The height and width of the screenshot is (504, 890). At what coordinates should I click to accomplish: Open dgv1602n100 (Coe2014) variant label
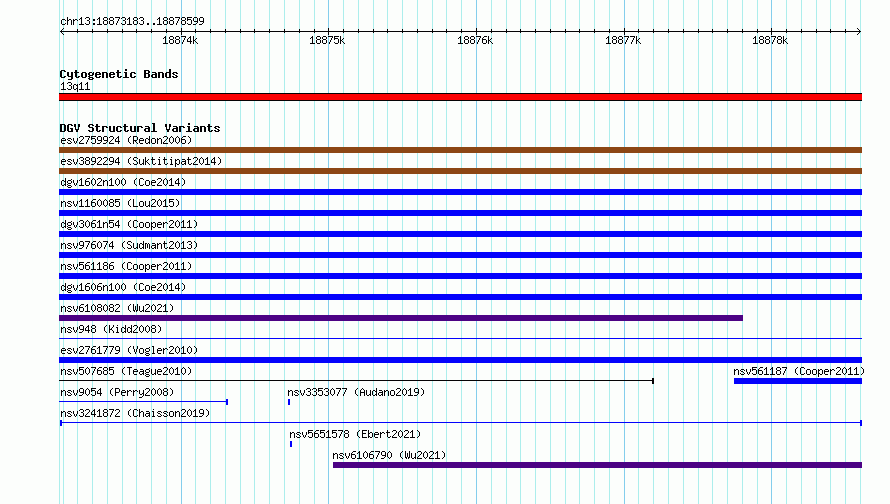click(123, 182)
